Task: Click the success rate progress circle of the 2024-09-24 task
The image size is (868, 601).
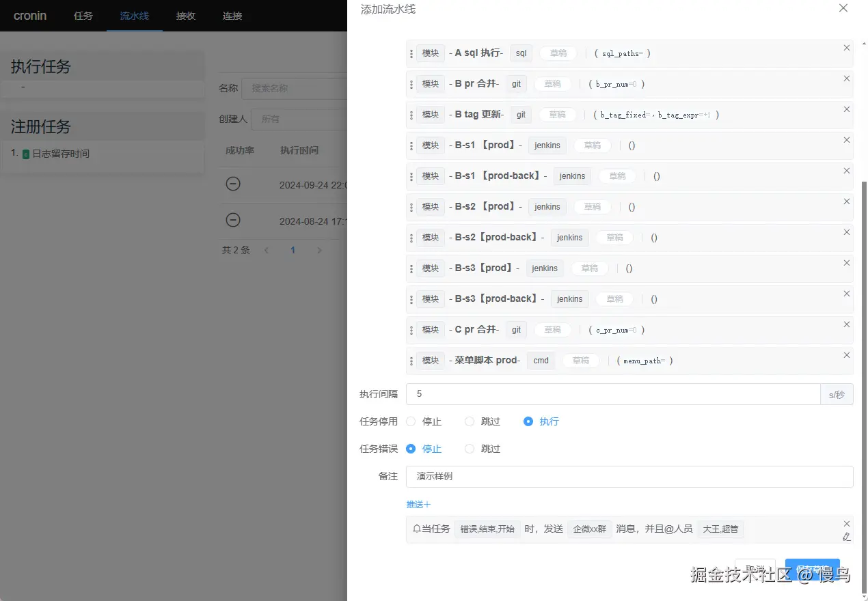Action: (232, 184)
